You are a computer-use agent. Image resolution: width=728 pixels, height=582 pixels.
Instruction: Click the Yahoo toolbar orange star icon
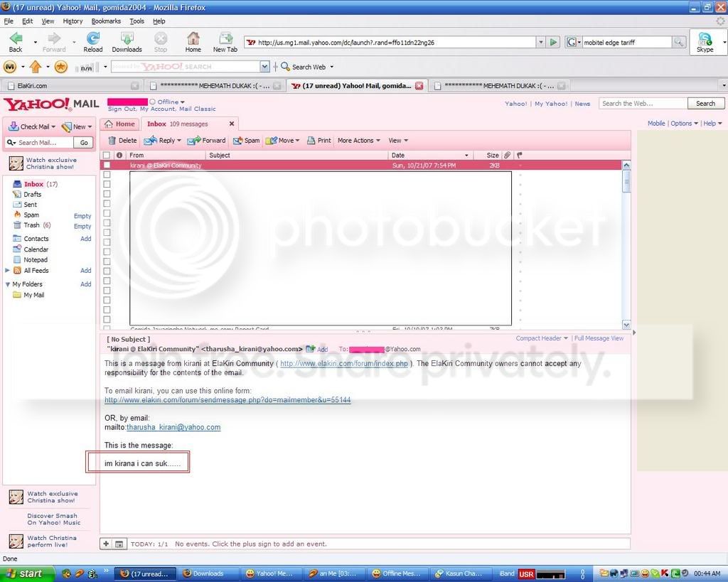(x=61, y=67)
